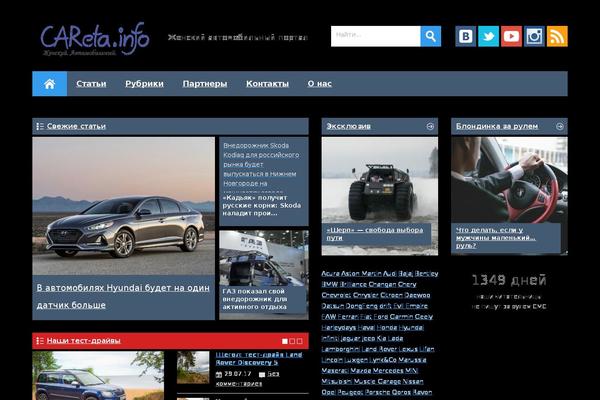Open the Контакты menu item

267,83
